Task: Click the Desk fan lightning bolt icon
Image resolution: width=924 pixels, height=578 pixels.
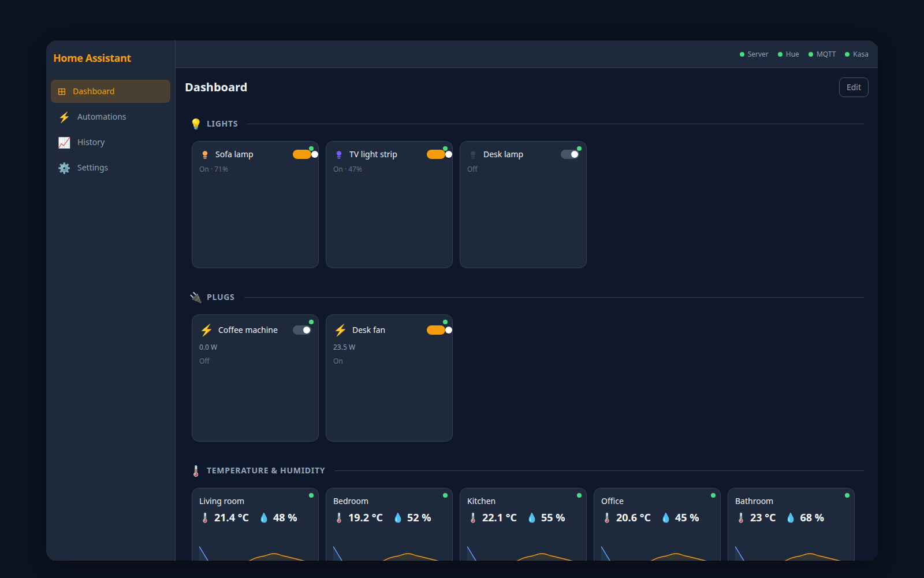Action: click(x=340, y=330)
